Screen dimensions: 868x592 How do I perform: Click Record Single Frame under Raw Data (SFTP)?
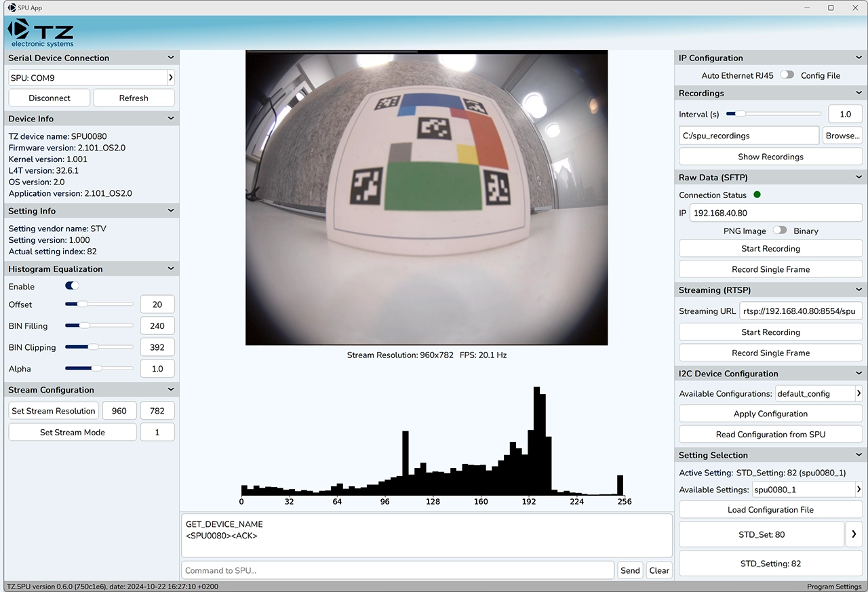(x=771, y=269)
